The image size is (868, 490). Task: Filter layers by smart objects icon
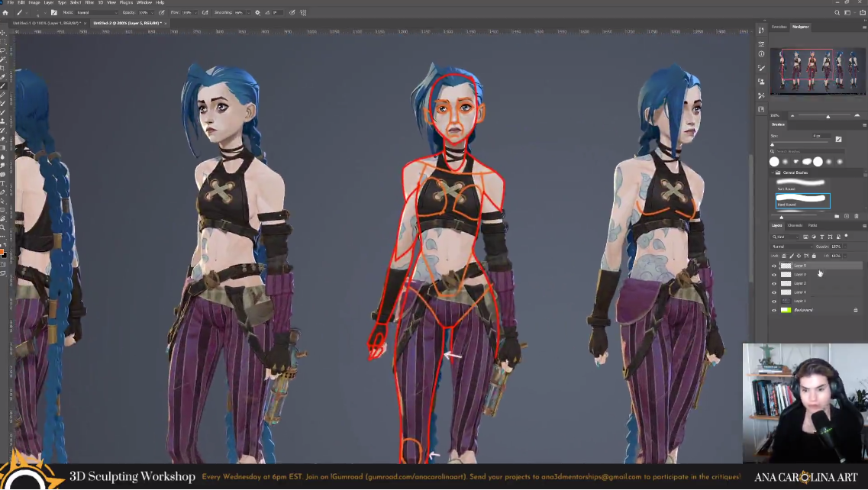(x=838, y=237)
